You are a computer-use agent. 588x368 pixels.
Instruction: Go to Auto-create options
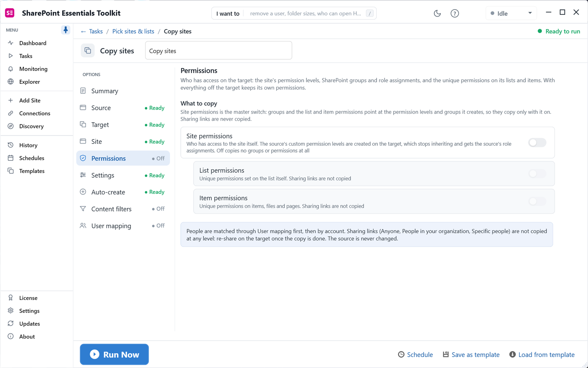(x=123, y=192)
